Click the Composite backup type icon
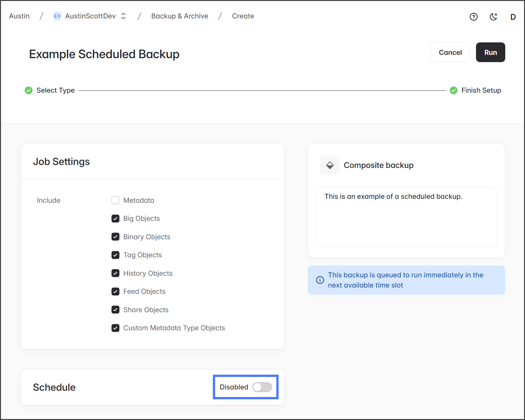Image resolution: width=525 pixels, height=420 pixels. point(330,165)
